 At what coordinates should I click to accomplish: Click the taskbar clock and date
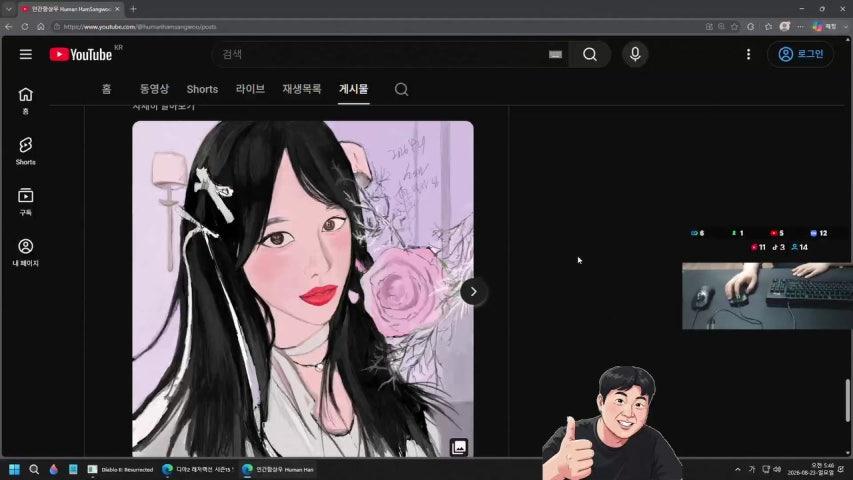pos(811,469)
